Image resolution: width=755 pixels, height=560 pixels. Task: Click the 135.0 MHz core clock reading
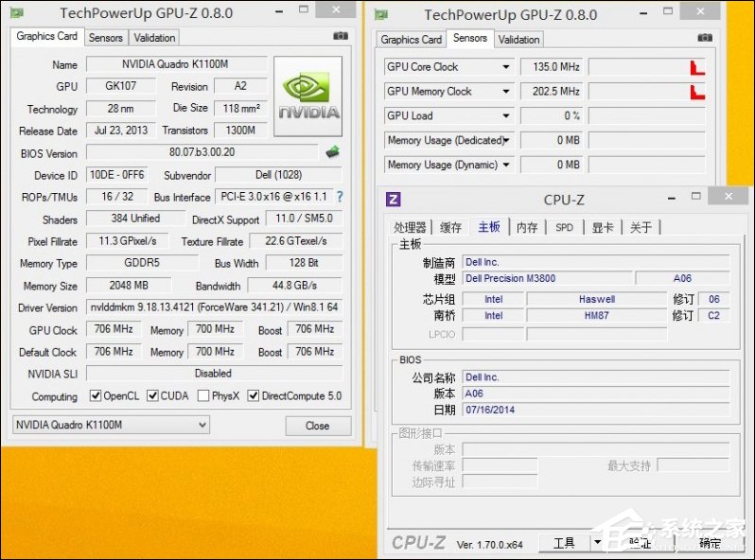click(552, 67)
